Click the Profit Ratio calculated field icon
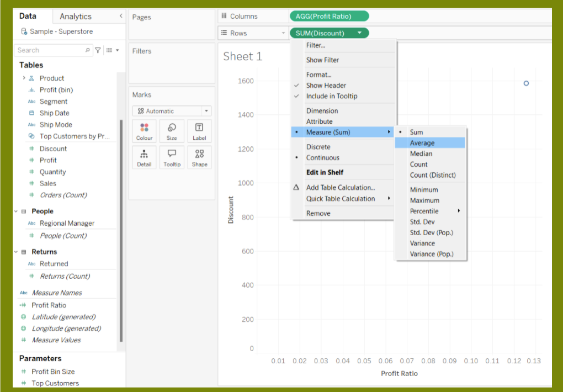The width and height of the screenshot is (563, 392). click(x=23, y=305)
